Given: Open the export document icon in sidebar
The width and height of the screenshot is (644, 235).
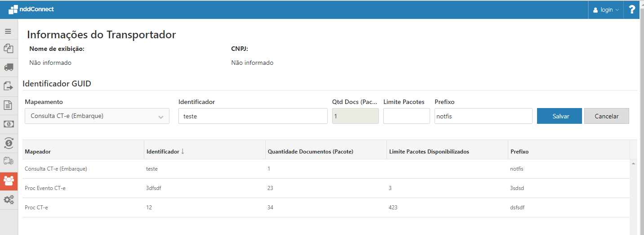Looking at the screenshot, I should [8, 86].
